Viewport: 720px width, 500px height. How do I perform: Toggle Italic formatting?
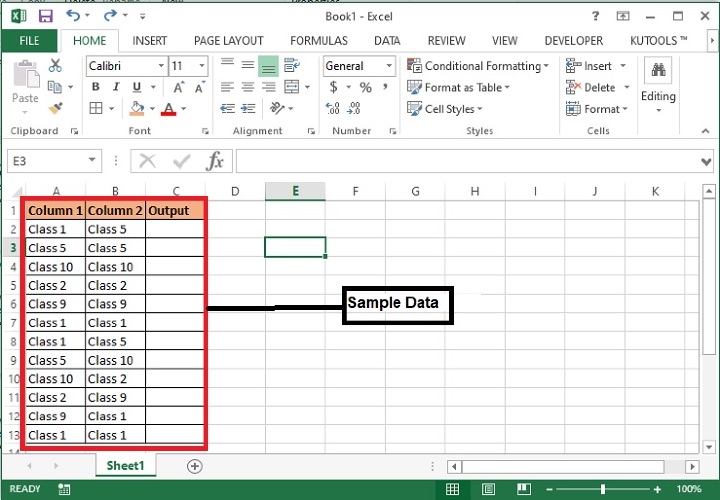click(x=116, y=87)
